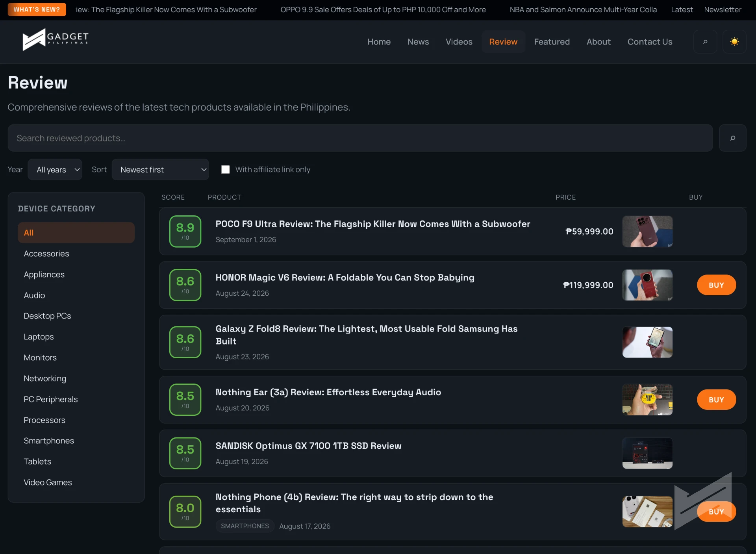
Task: Select the Review menu item
Action: [x=503, y=42]
